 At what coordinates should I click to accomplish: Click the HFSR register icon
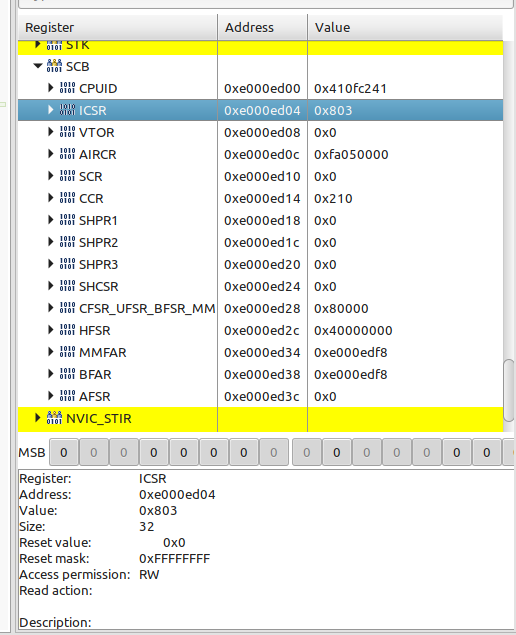coord(67,330)
